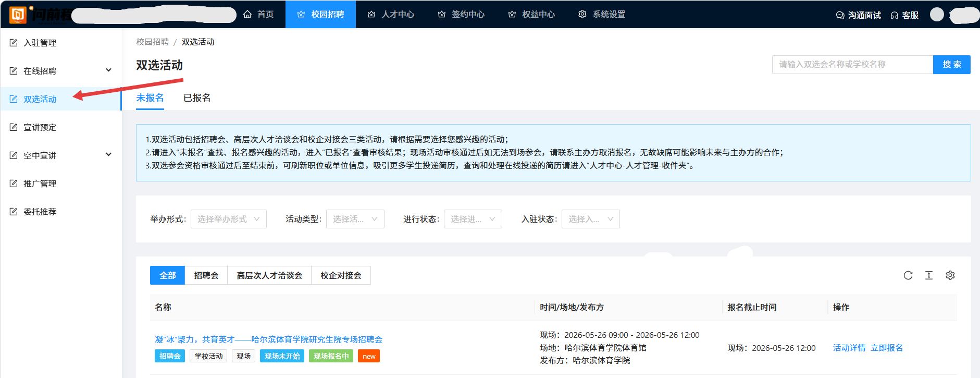This screenshot has height=378, width=980.
Task: Click the 推广管理 edit icon
Action: click(x=14, y=184)
